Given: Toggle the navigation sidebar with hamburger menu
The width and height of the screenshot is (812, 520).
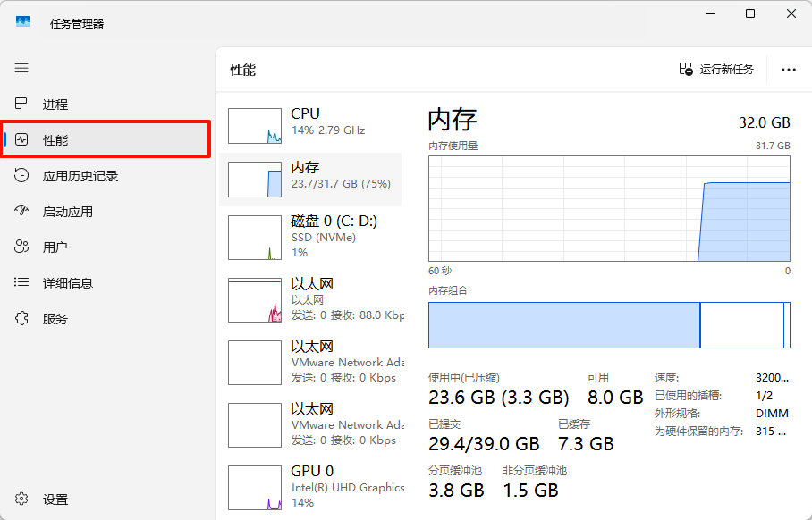Looking at the screenshot, I should click(21, 68).
